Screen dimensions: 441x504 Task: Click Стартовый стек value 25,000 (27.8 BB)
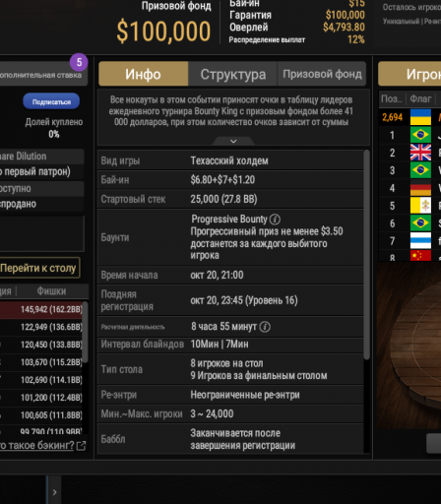[223, 199]
